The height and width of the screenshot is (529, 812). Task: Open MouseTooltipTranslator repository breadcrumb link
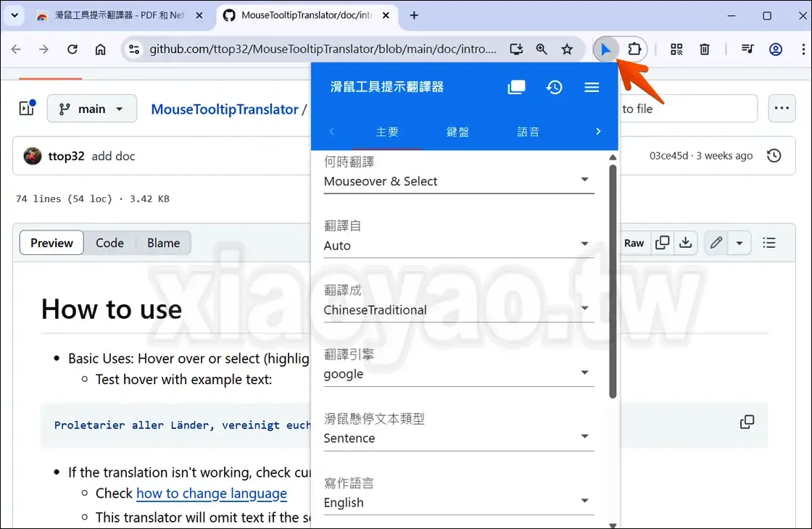[x=225, y=109]
